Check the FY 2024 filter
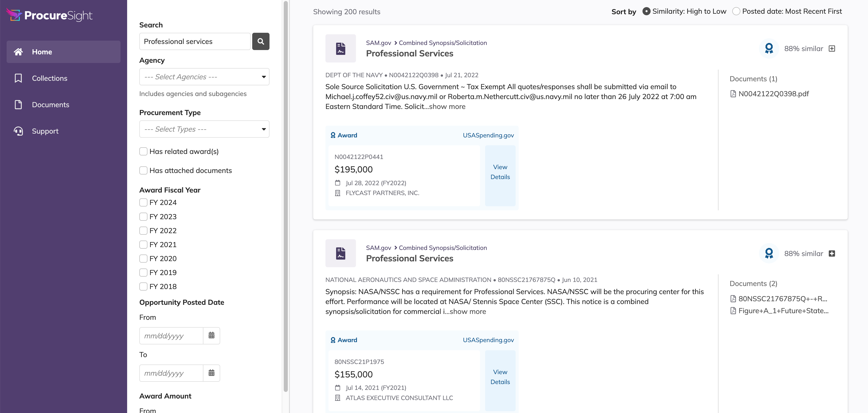 coord(143,202)
